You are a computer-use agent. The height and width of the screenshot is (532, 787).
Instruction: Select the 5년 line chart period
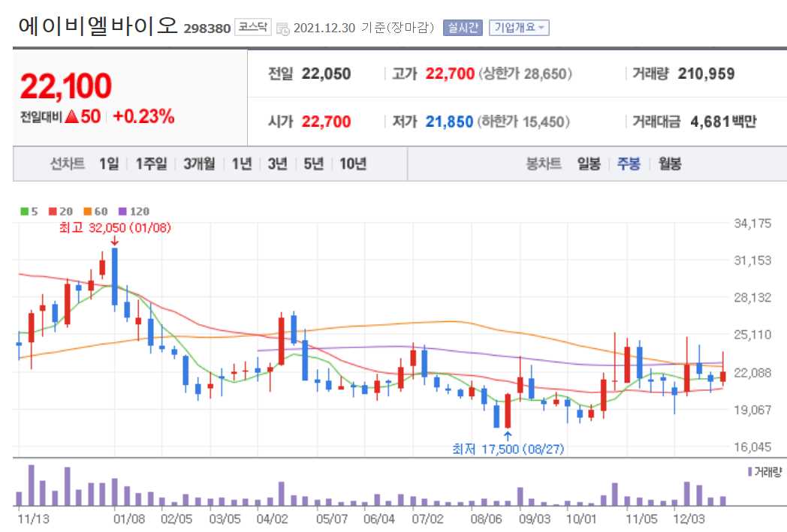coord(313,164)
